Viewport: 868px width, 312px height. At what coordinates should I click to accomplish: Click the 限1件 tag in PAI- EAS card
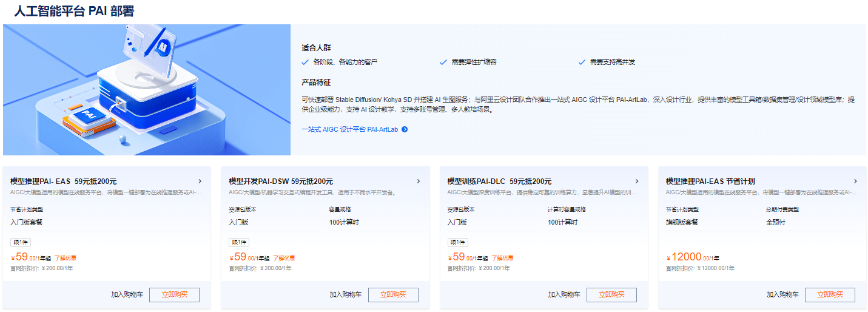coord(20,242)
